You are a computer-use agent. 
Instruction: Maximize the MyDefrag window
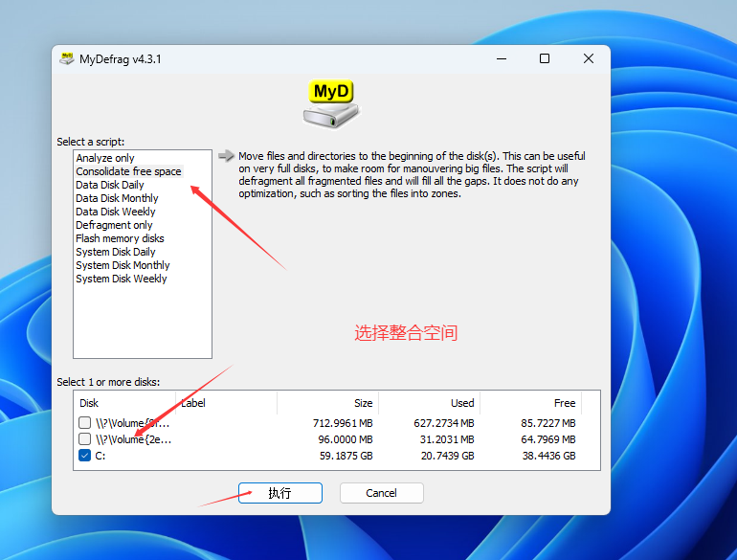[x=545, y=58]
